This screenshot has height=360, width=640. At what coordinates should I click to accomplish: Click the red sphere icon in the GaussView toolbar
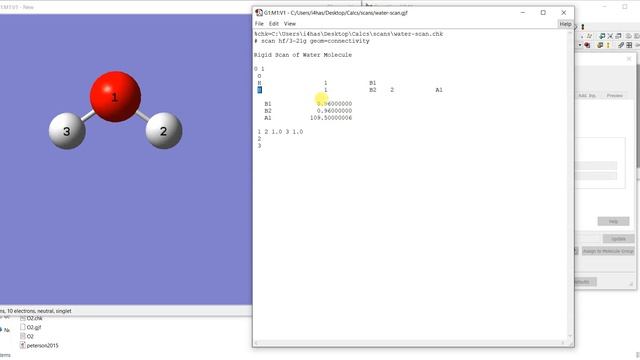tap(587, 45)
